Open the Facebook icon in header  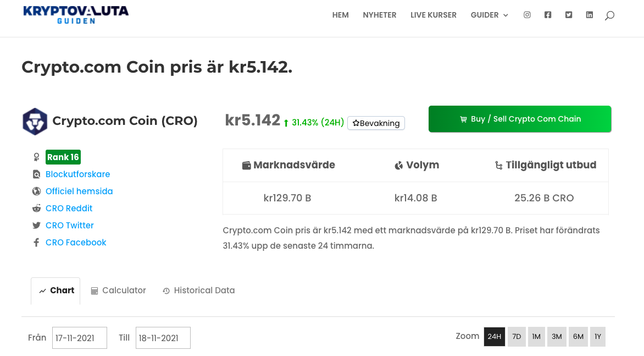tap(548, 15)
